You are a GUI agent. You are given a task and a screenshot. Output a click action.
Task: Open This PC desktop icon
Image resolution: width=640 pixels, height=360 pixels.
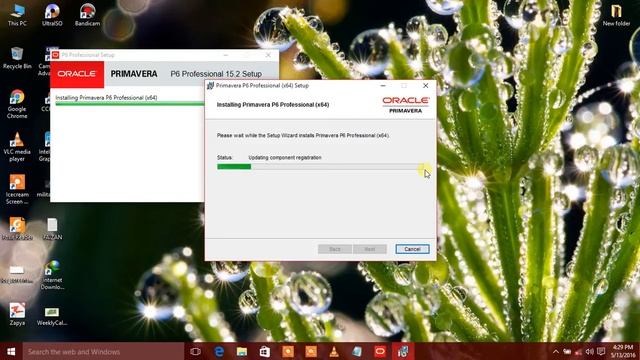[x=17, y=16]
